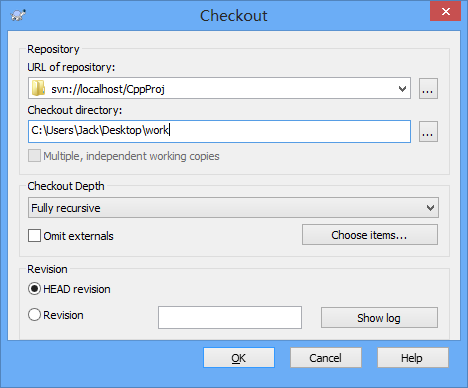Confirm checkout with OK button
Viewport: 468px width, 388px height.
pyautogui.click(x=239, y=358)
